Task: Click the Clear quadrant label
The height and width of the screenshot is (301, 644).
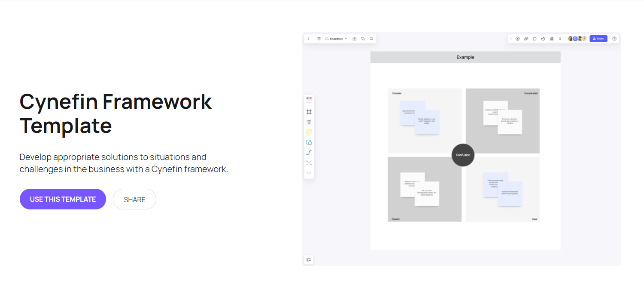Action: coord(535,219)
